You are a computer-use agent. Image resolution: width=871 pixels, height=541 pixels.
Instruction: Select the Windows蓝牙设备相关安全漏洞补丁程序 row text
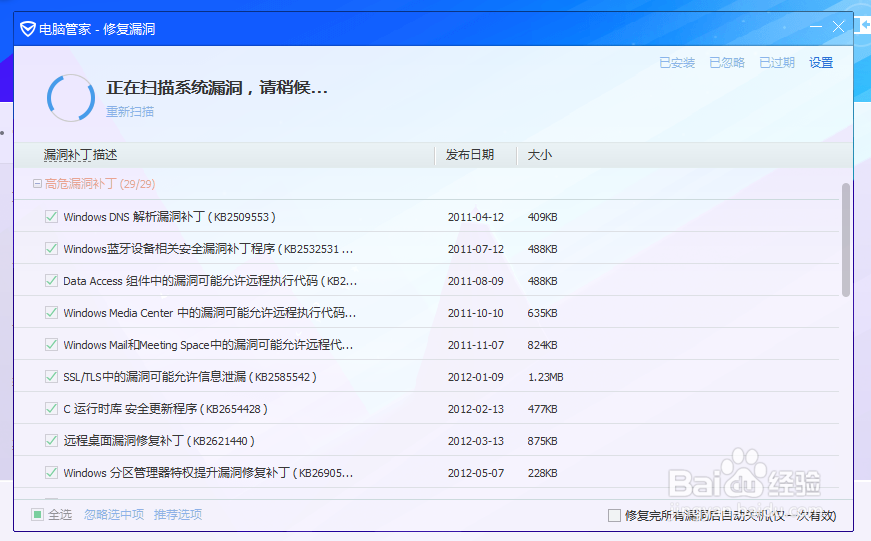click(x=208, y=249)
